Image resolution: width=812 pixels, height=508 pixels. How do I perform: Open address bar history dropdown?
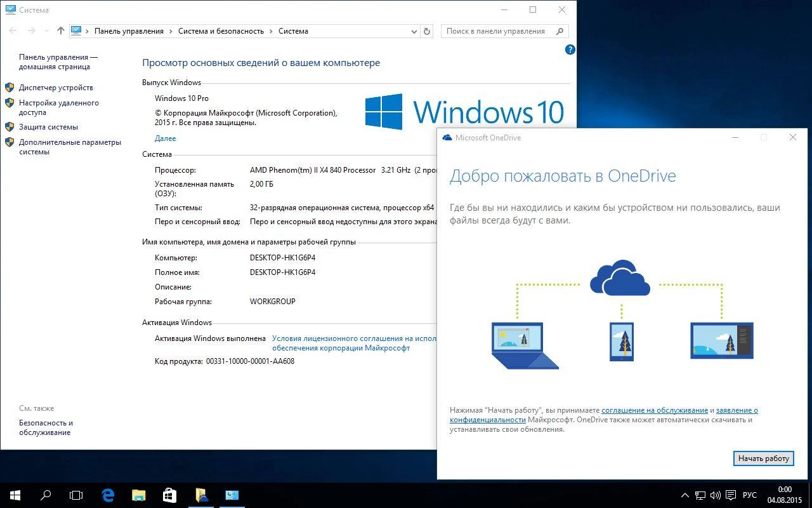tap(414, 30)
